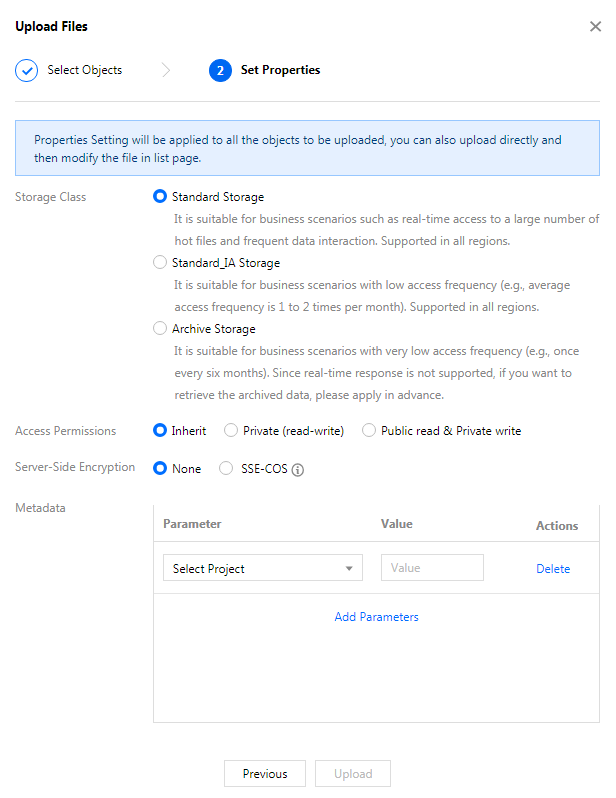This screenshot has width=616, height=798.
Task: Choose Standard_IA Storage class
Action: coord(160,262)
